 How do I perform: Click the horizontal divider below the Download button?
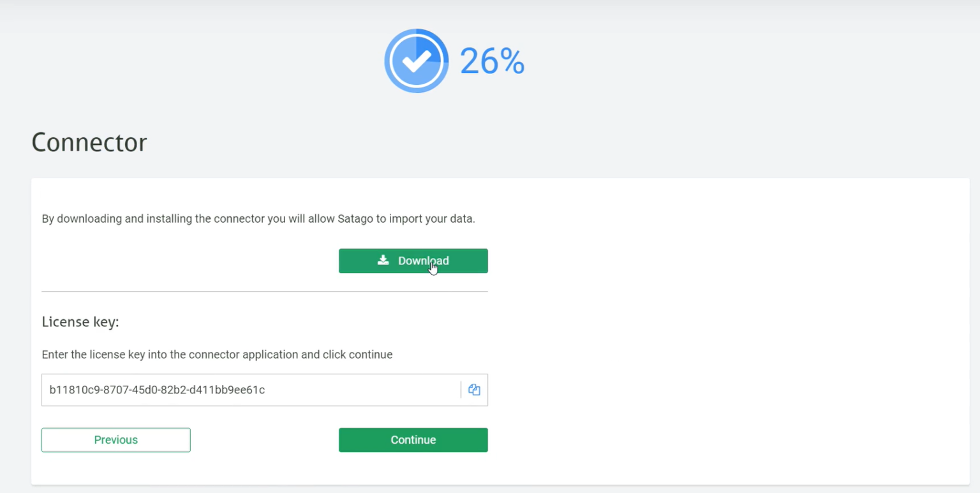click(x=264, y=292)
